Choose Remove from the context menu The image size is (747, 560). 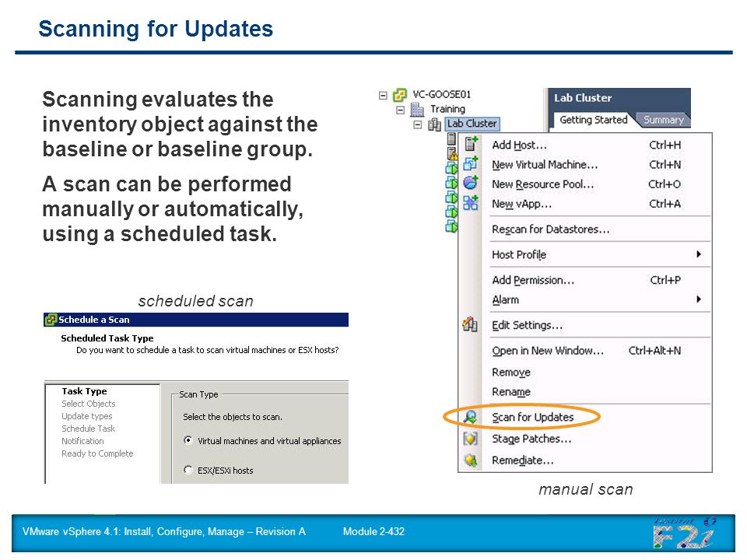pos(586,373)
